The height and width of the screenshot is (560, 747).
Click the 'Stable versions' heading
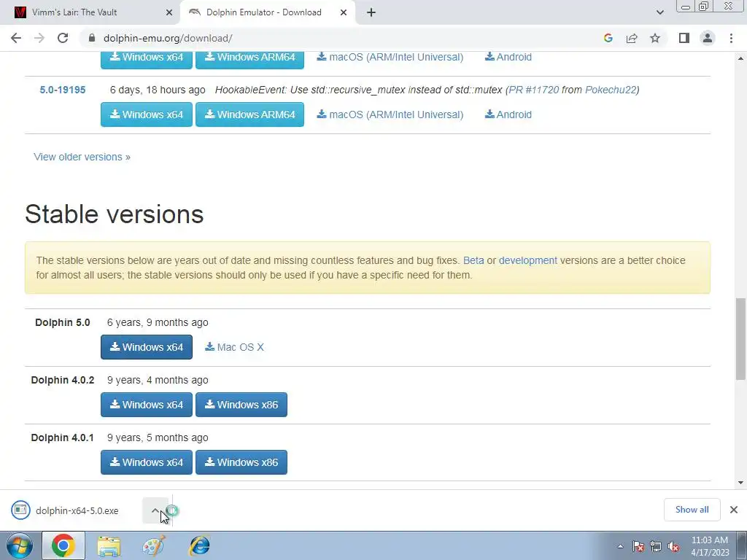tap(115, 214)
